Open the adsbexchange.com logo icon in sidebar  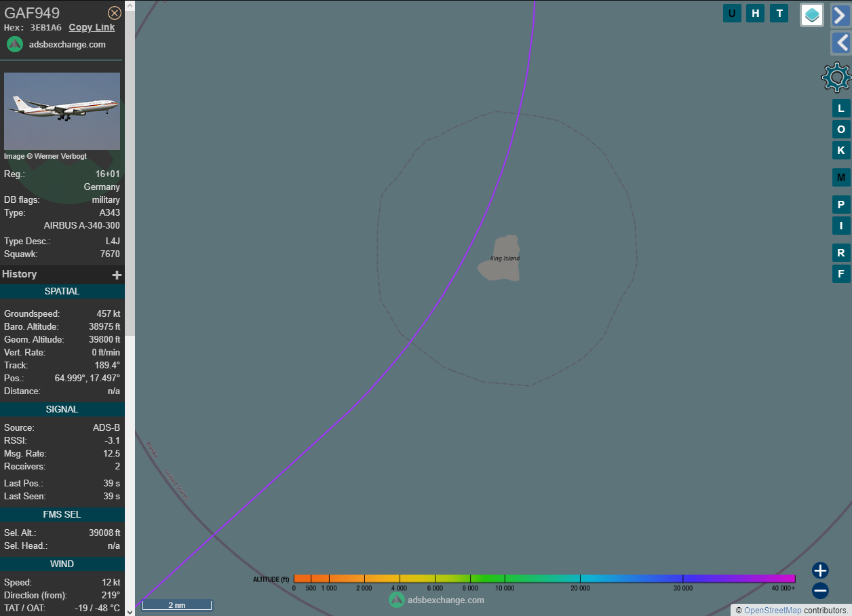[15, 44]
